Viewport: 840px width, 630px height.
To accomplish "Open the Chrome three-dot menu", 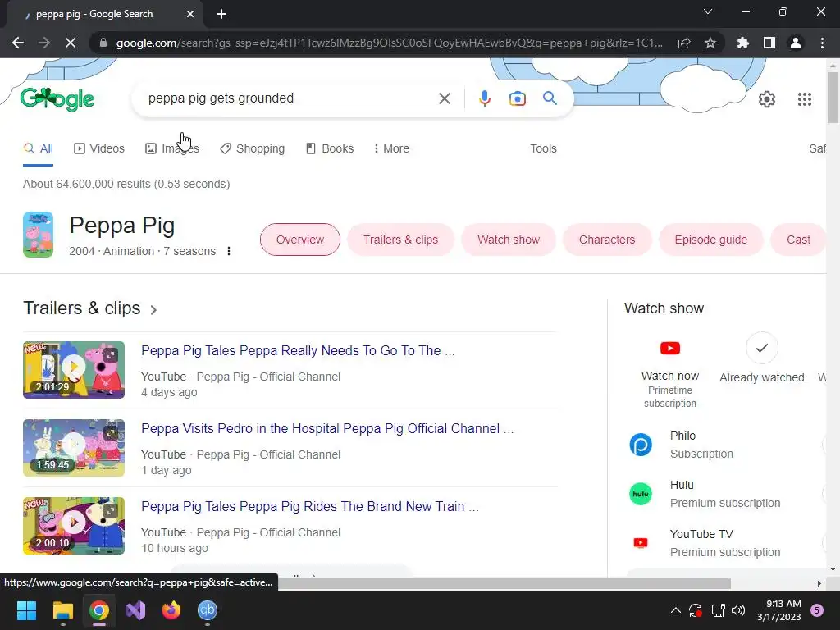I will point(822,43).
